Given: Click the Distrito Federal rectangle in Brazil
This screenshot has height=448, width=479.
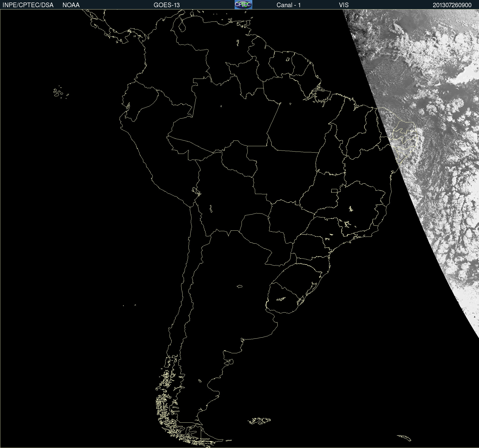Looking at the screenshot, I should click(x=334, y=190).
